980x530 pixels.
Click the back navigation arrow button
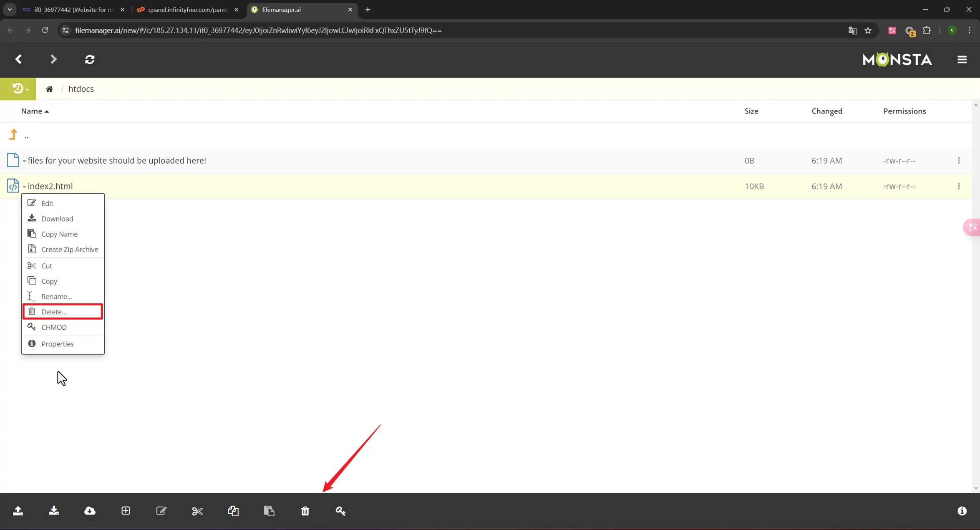[18, 59]
